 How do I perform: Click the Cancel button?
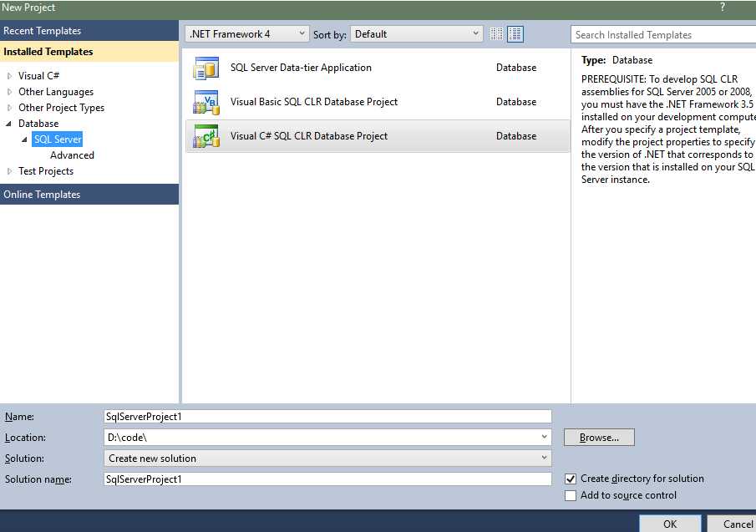point(732,524)
